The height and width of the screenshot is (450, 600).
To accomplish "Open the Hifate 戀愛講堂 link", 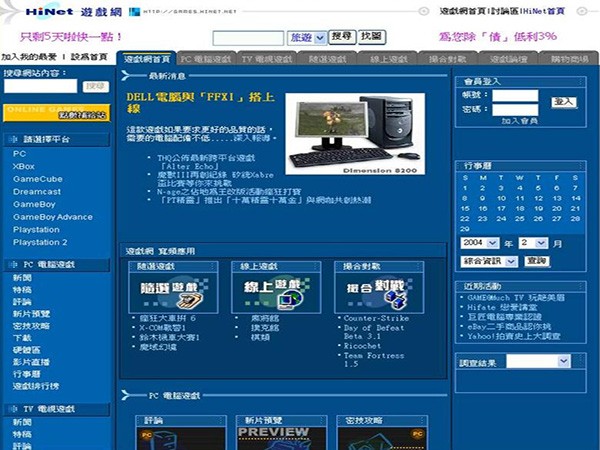I will pyautogui.click(x=502, y=307).
